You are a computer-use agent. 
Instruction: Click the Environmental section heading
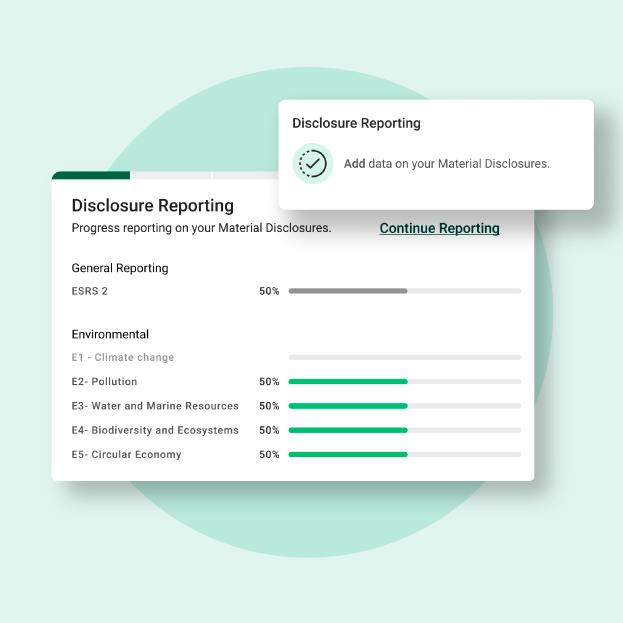(x=110, y=334)
